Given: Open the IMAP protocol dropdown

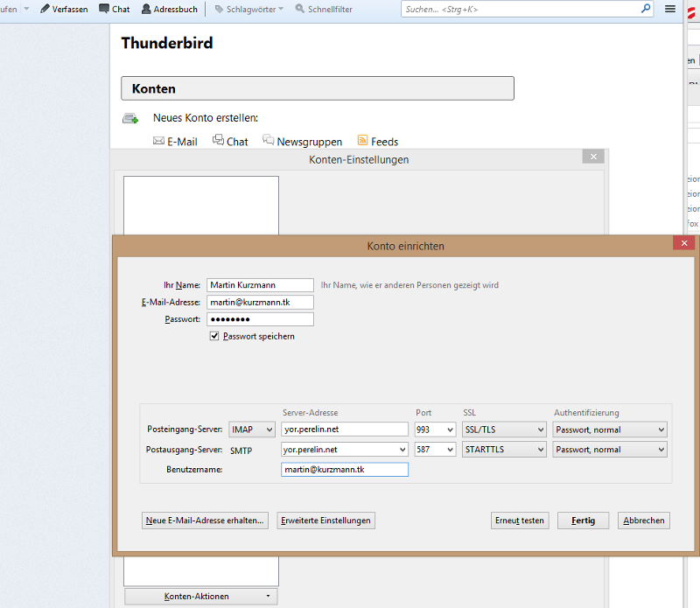Looking at the screenshot, I should tap(252, 430).
